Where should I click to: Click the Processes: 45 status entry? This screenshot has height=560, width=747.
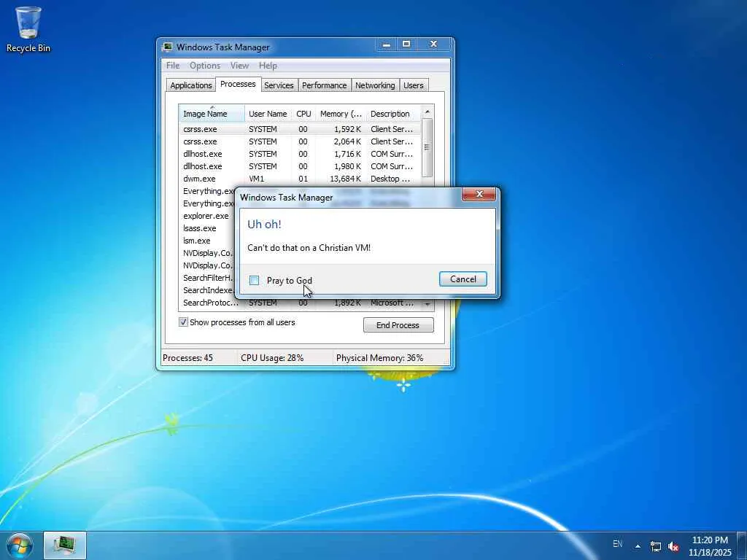point(187,357)
